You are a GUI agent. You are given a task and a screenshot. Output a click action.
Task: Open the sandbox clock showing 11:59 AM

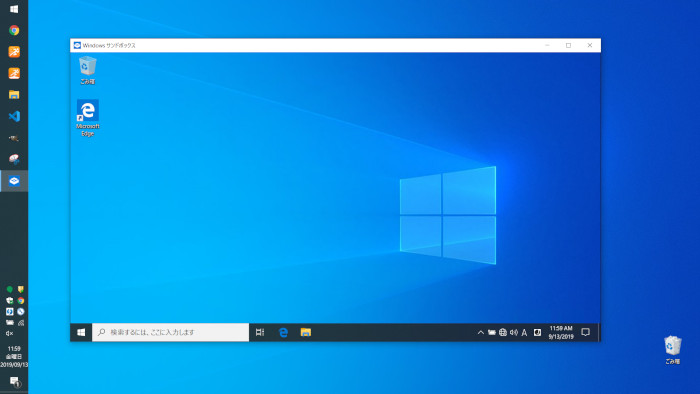(x=561, y=332)
